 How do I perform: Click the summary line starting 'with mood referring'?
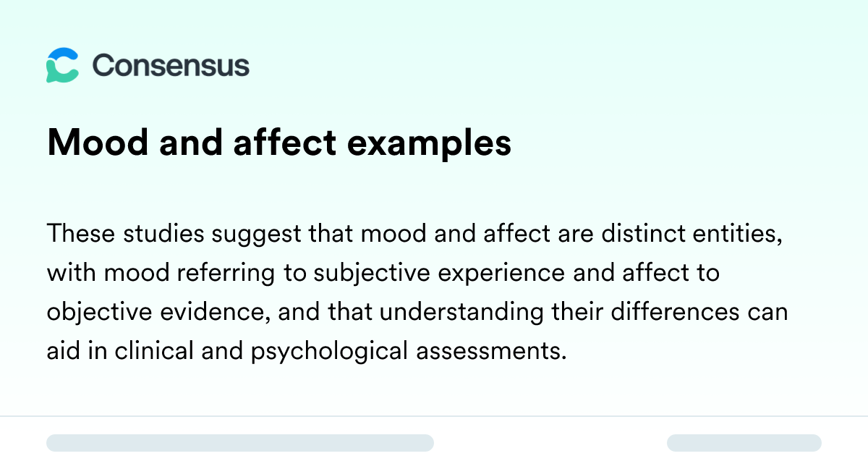(383, 274)
